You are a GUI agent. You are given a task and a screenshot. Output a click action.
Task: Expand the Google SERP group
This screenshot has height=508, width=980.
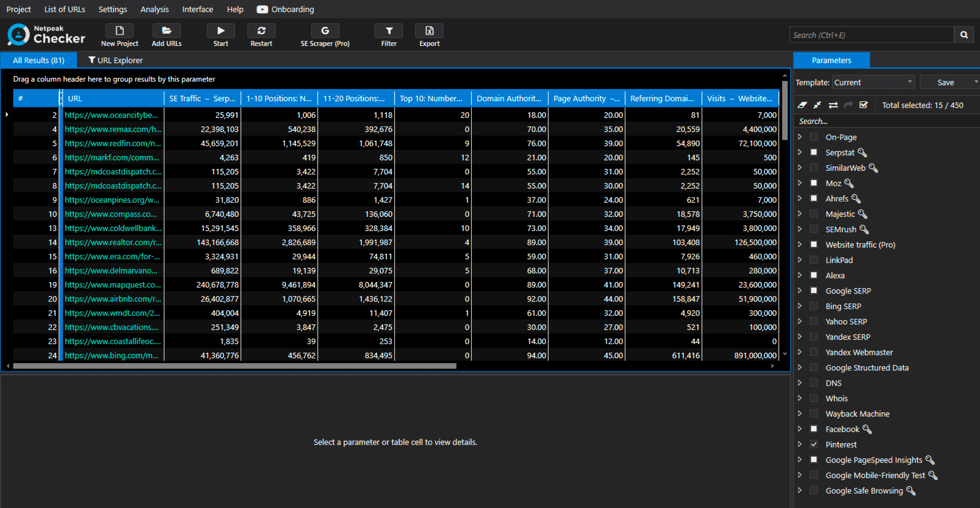point(800,291)
